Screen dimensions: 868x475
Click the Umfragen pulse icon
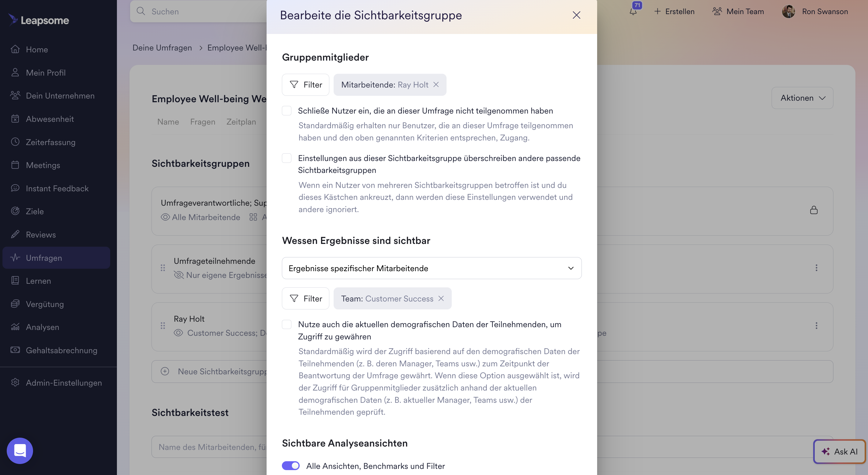(15, 258)
